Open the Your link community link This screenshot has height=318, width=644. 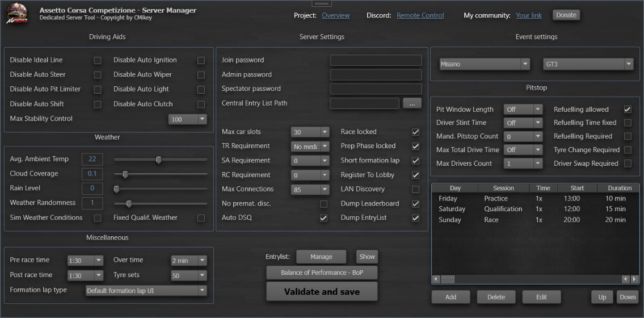(529, 15)
